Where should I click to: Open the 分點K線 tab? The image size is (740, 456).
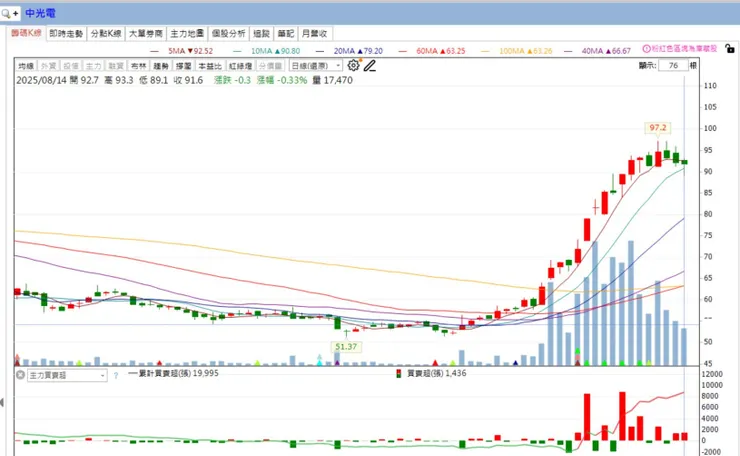click(106, 34)
